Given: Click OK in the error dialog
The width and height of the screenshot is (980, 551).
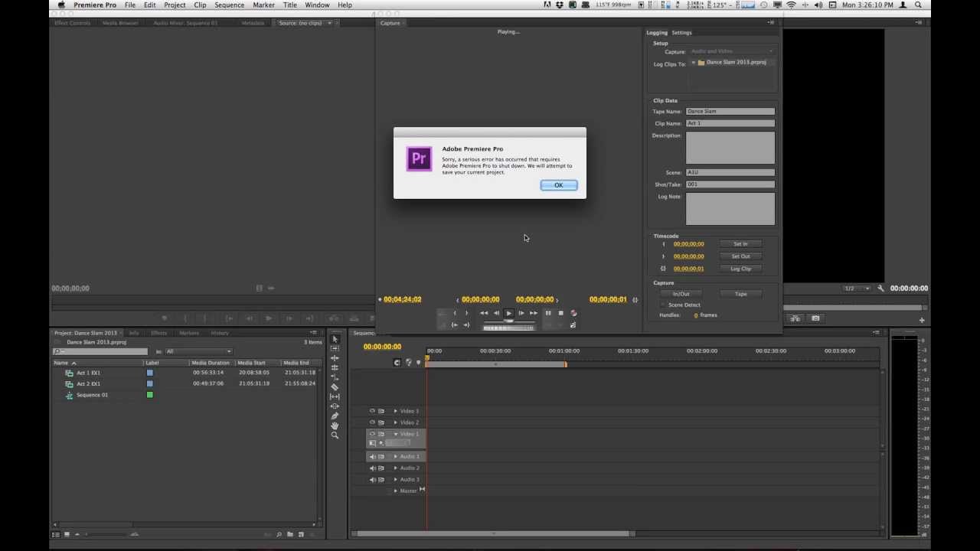Looking at the screenshot, I should point(559,185).
